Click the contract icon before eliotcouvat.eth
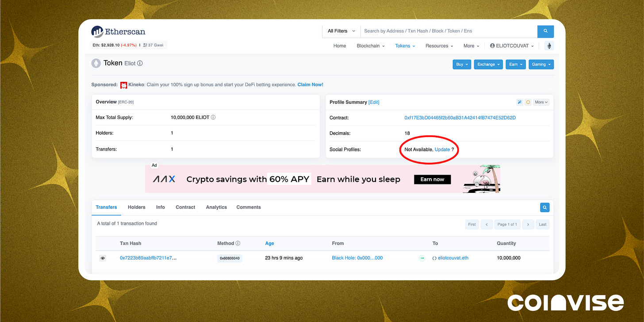 pos(434,258)
